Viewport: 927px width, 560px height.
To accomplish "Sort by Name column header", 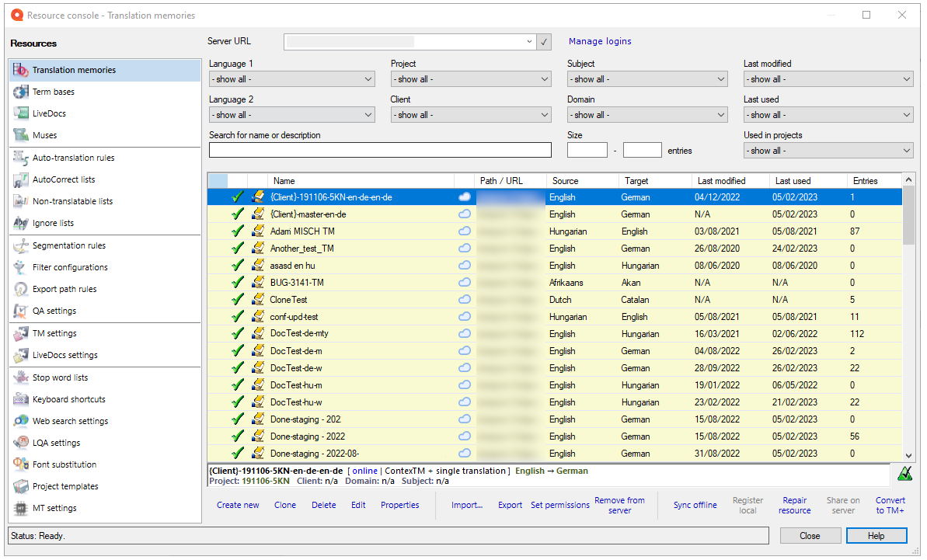I will [361, 181].
